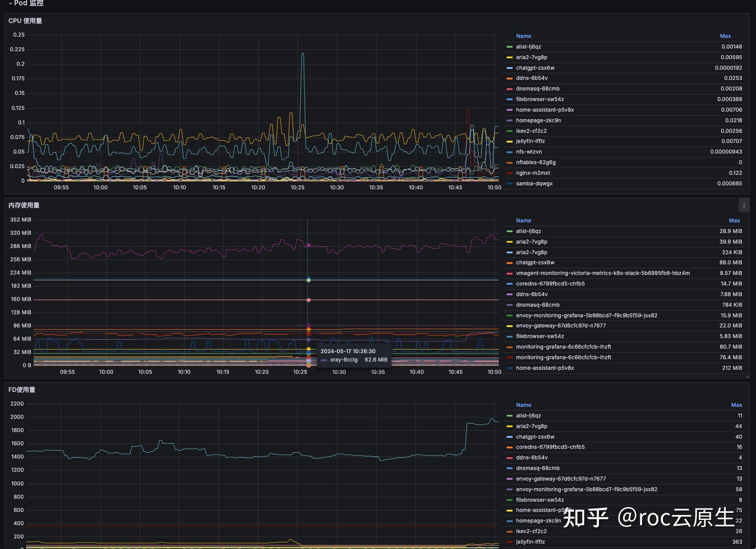Click home-assistant-p5v8x color marker in memory legend
Screen dimensions: 756x549
509,368
